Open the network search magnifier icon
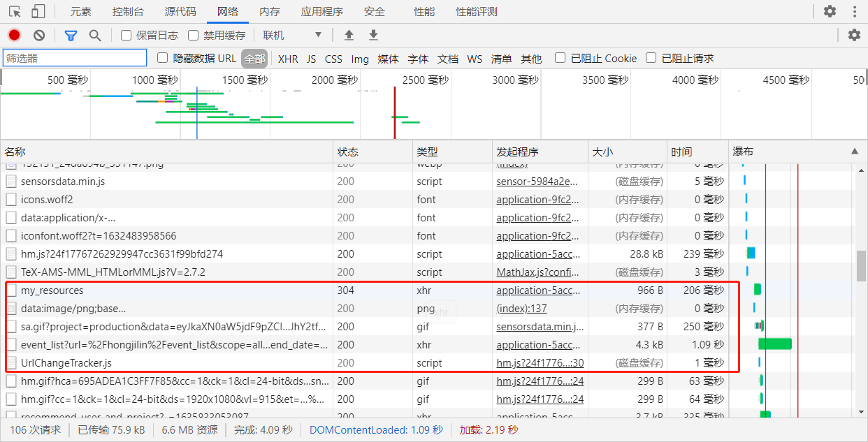This screenshot has width=868, height=442. point(95,35)
